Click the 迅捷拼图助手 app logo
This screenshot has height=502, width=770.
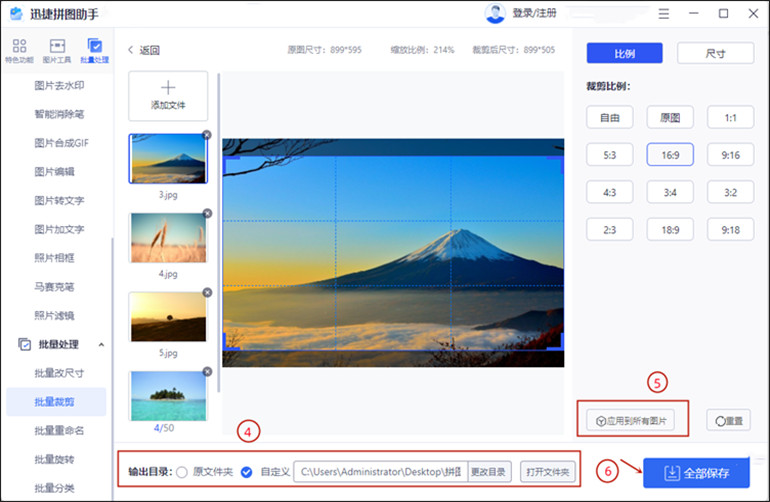click(16, 13)
